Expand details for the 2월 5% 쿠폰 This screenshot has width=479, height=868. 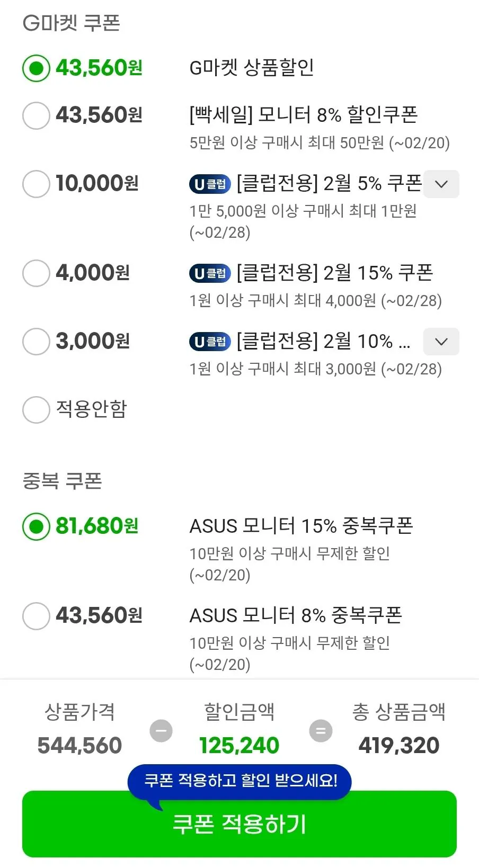coord(441,184)
